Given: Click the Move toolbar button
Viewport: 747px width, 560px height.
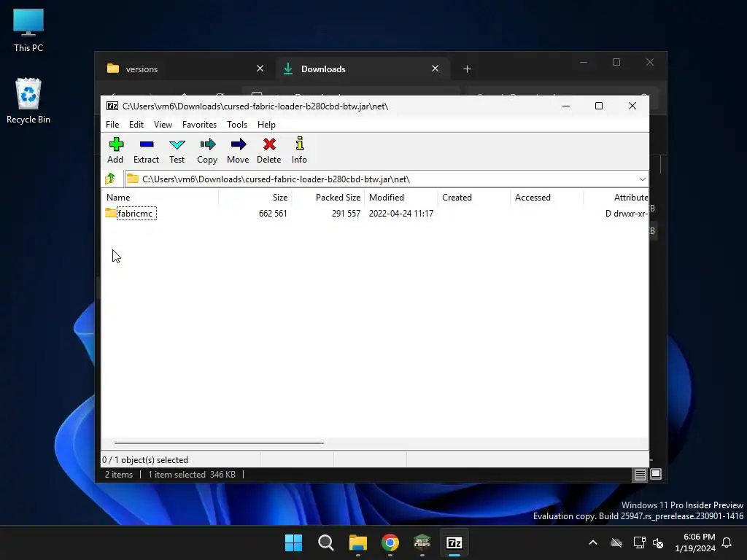Looking at the screenshot, I should tap(238, 150).
